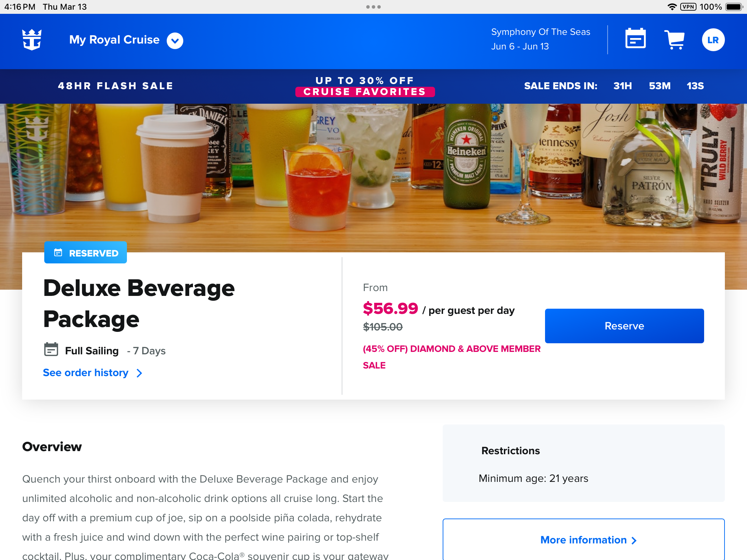Open the shopping cart
Viewport: 747px width, 560px height.
click(x=674, y=39)
